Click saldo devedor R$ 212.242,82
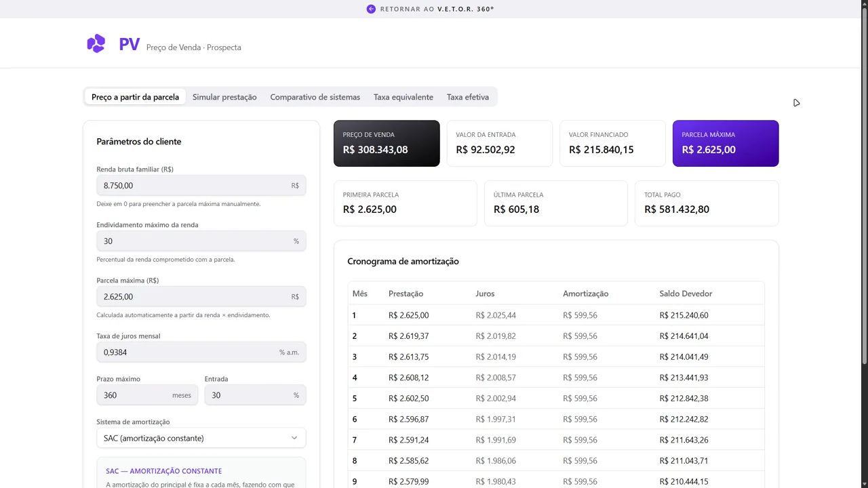Image resolution: width=868 pixels, height=488 pixels. click(x=684, y=419)
